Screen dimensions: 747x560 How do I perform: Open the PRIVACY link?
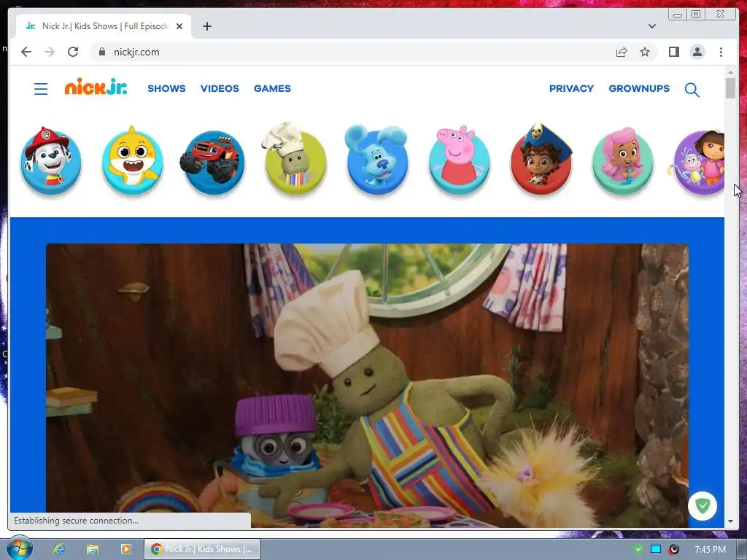coord(571,88)
